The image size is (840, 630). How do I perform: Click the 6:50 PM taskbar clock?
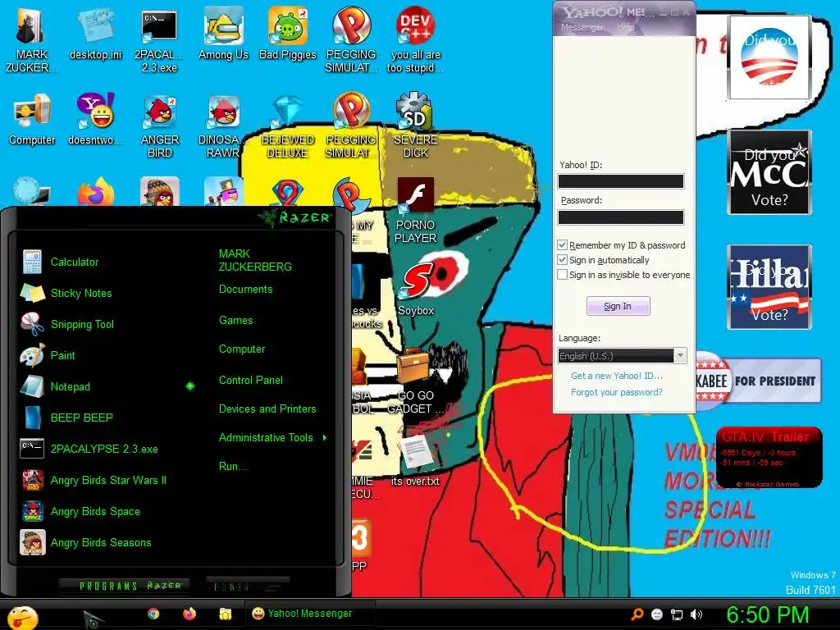[768, 614]
